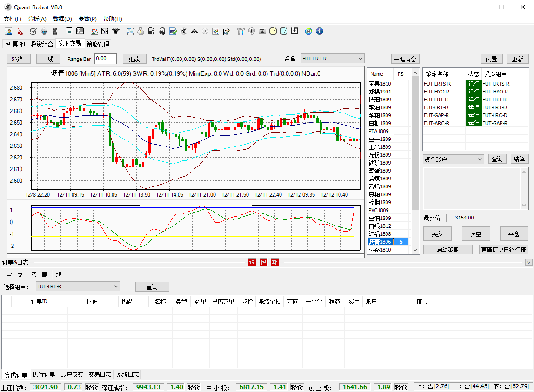
Task: Click the chess rook toolbar icon
Action: [x=55, y=31]
